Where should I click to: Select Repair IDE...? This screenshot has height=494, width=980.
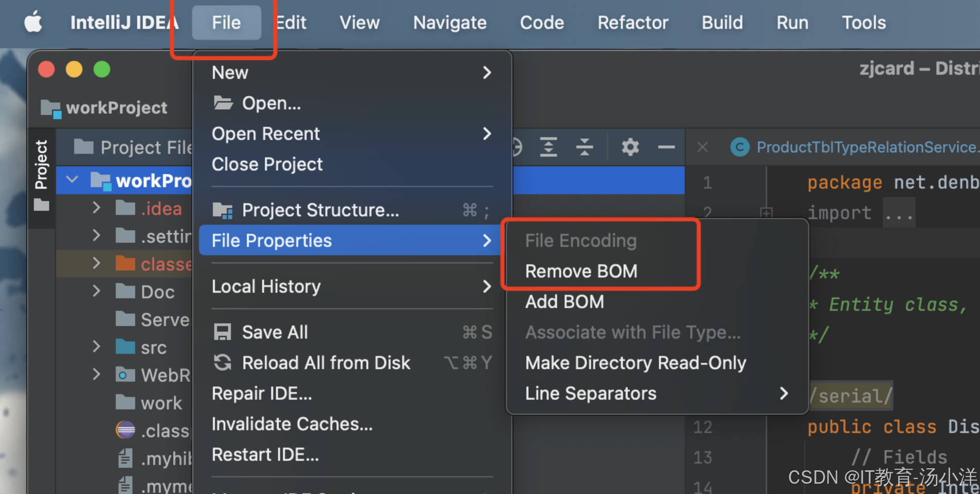pos(352,393)
